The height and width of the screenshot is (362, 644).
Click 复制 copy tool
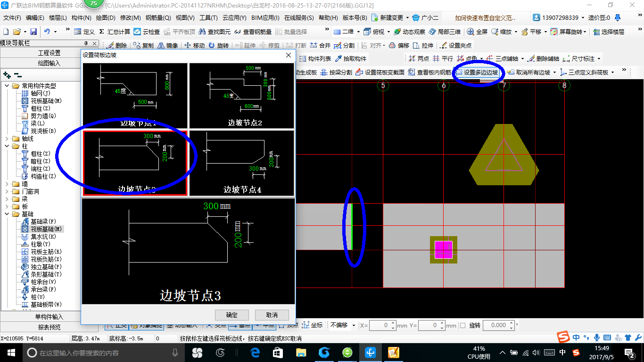pyautogui.click(x=143, y=45)
